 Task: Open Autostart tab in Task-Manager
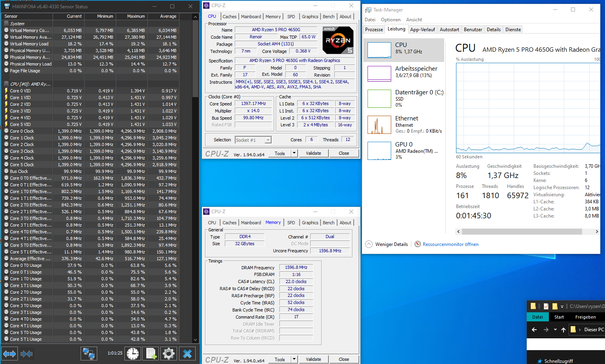click(450, 30)
